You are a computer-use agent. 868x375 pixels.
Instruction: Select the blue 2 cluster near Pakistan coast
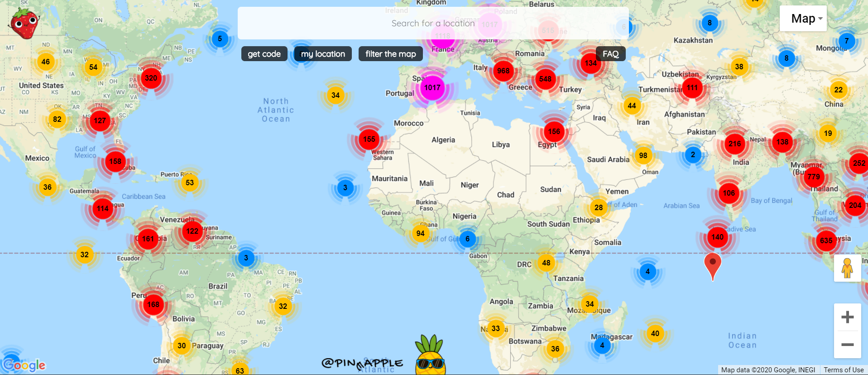693,154
